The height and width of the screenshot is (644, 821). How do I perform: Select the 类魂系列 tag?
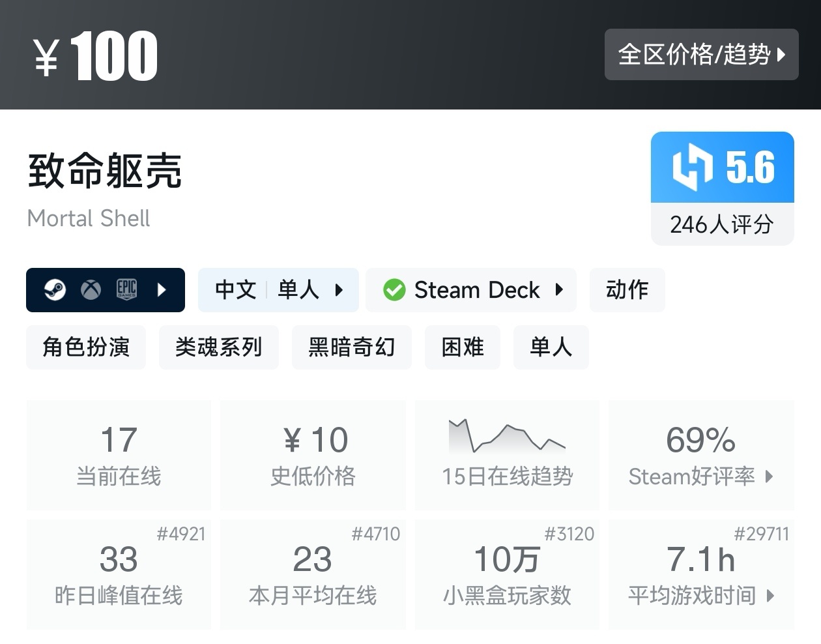pos(218,347)
